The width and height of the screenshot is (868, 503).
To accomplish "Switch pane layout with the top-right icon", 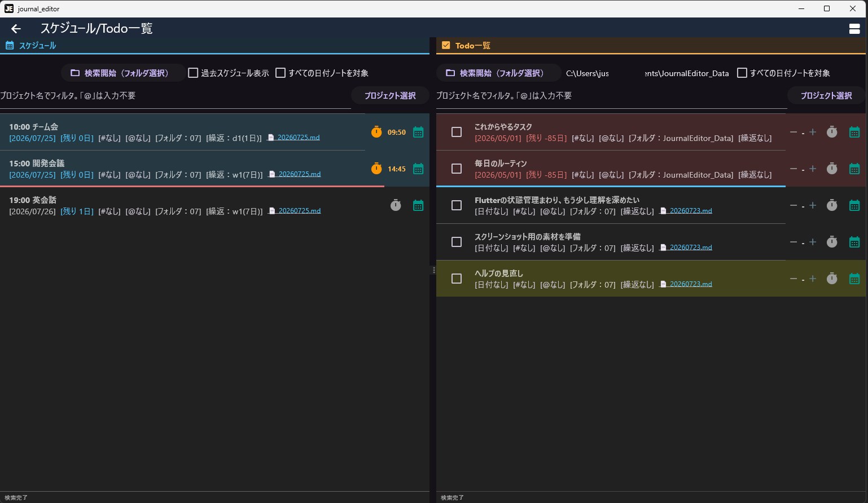I will pos(854,29).
